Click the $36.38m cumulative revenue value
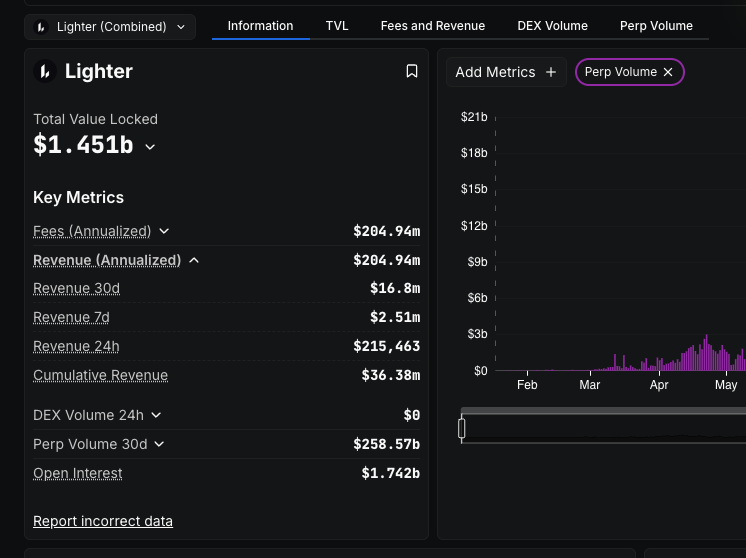The height and width of the screenshot is (558, 746). (391, 375)
